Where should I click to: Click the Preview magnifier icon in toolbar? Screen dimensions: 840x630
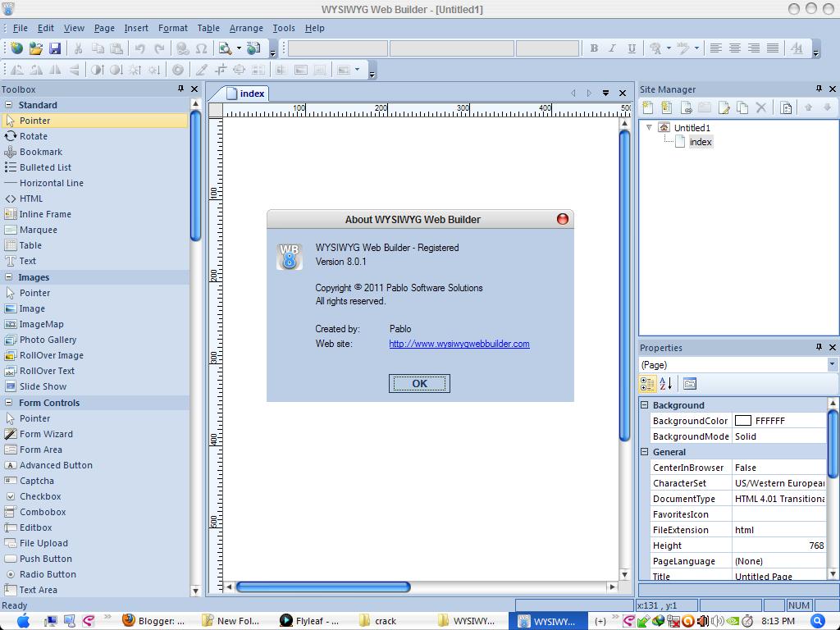click(226, 48)
